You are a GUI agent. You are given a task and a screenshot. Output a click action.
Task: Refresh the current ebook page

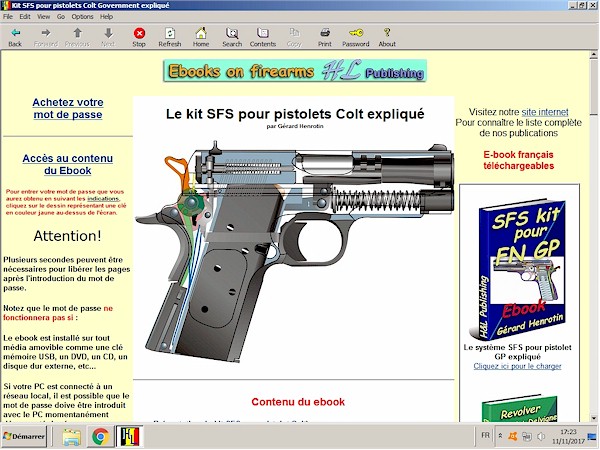170,37
